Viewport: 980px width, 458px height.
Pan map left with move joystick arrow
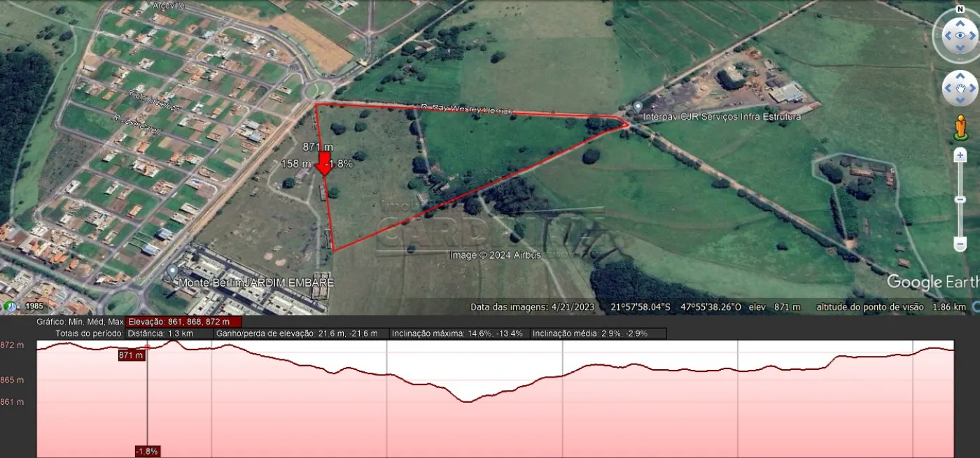pos(947,89)
